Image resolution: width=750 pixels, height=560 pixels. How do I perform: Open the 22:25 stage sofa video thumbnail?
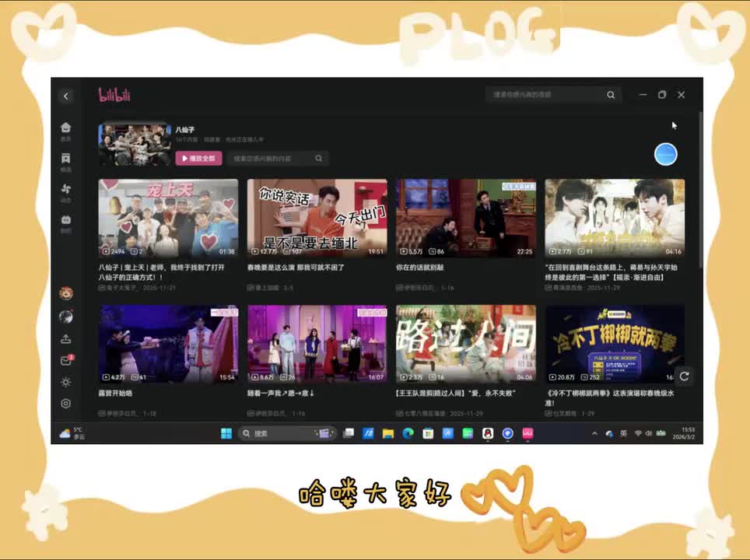coord(466,218)
